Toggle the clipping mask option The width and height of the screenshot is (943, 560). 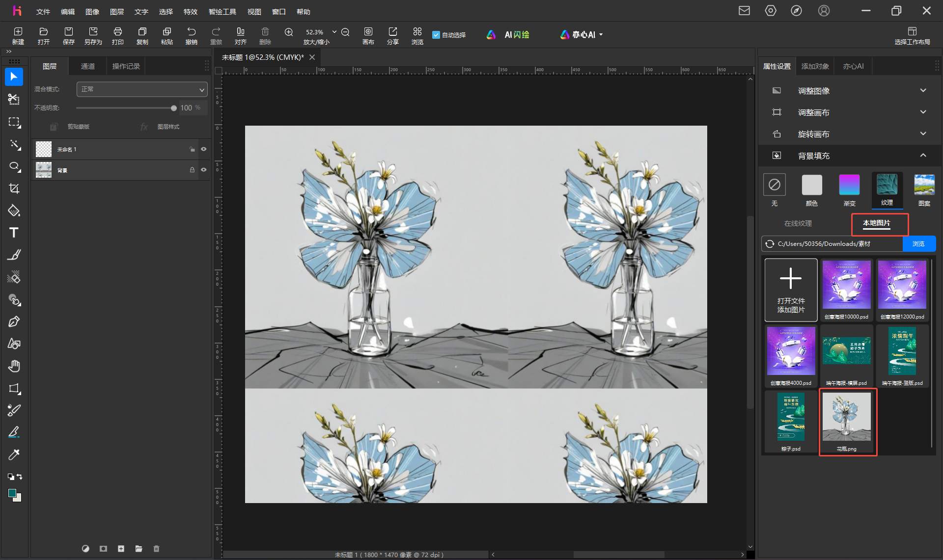tap(71, 127)
